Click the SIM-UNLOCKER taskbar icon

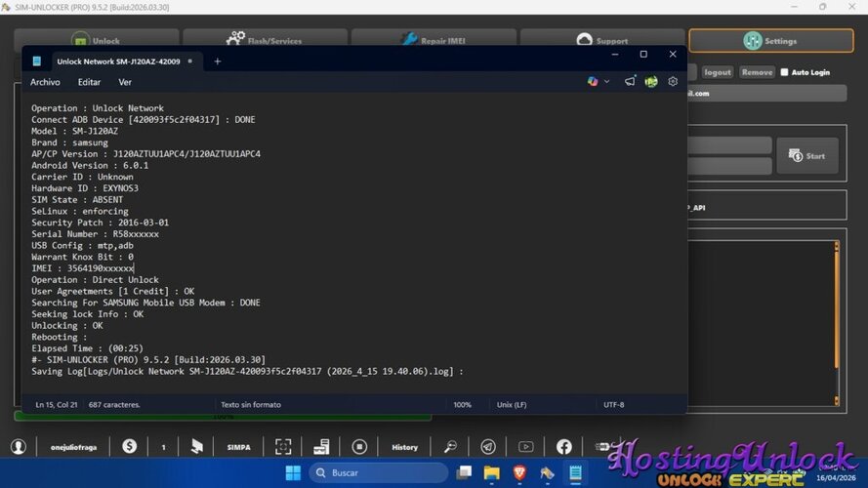[548, 473]
